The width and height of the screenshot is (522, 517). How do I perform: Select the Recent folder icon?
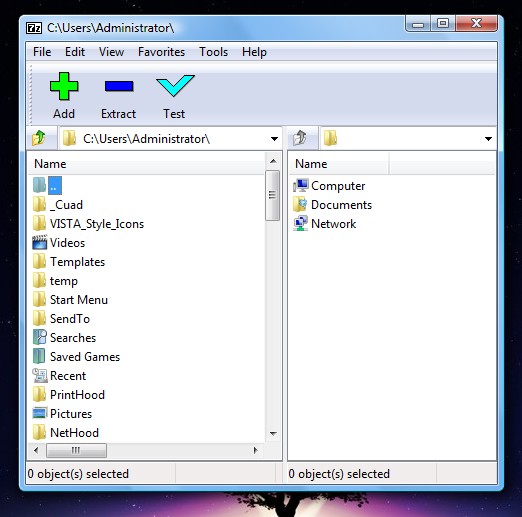39,375
